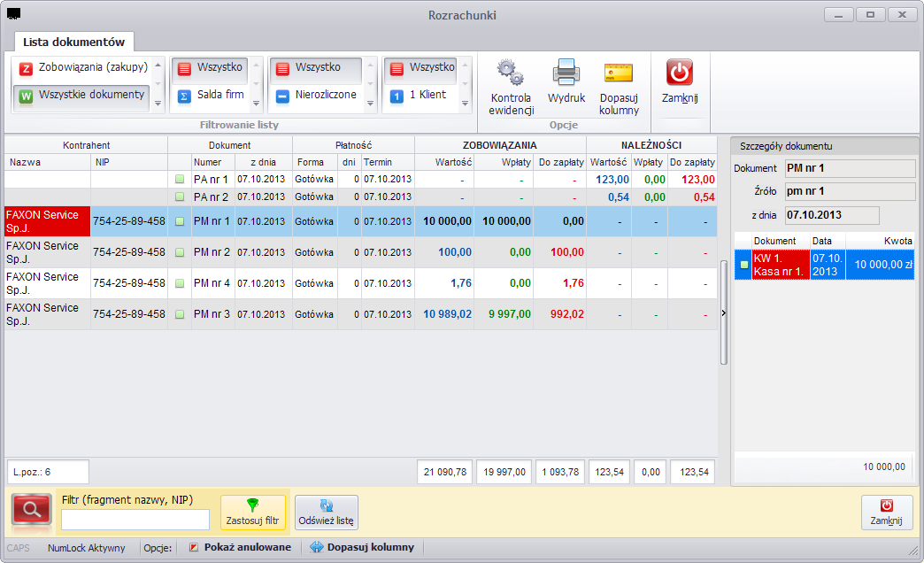The width and height of the screenshot is (924, 563).
Task: Click the Odśwież listę button
Action: 326,513
